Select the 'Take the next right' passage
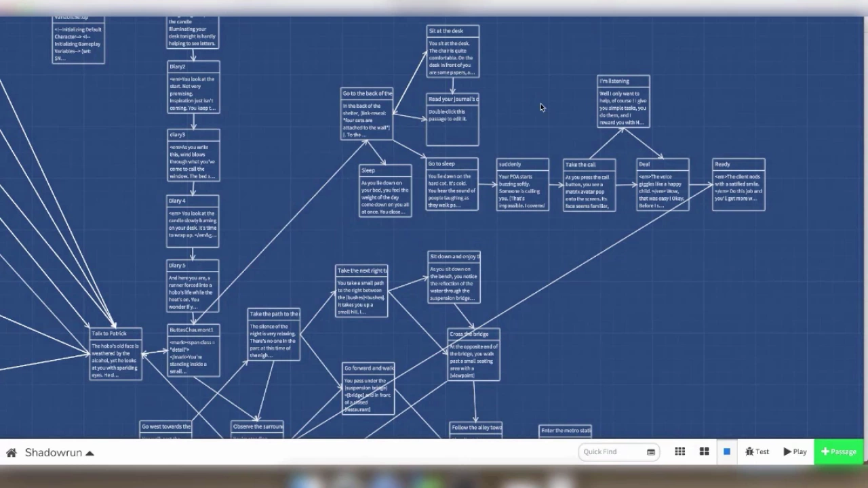This screenshot has width=868, height=488. point(361,291)
